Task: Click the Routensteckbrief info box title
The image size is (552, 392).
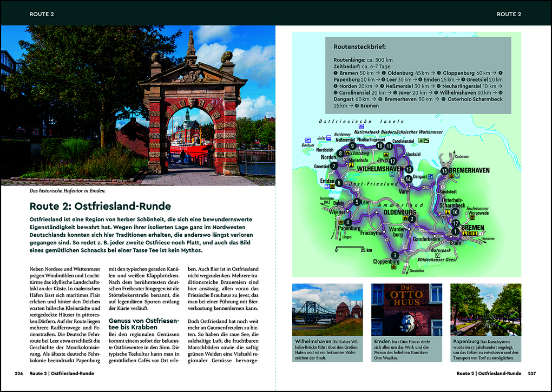Action: click(360, 46)
